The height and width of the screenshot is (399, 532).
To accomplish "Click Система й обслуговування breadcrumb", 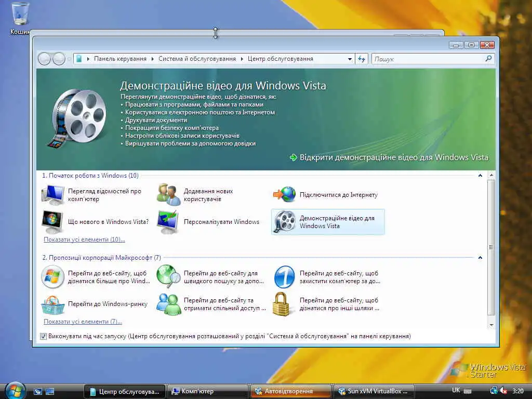I will pyautogui.click(x=197, y=59).
